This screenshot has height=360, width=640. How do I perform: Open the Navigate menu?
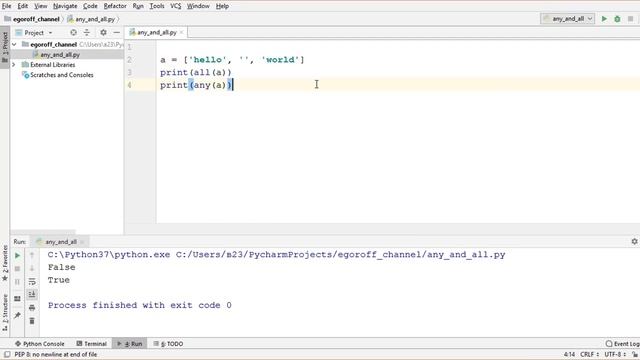pos(65,6)
